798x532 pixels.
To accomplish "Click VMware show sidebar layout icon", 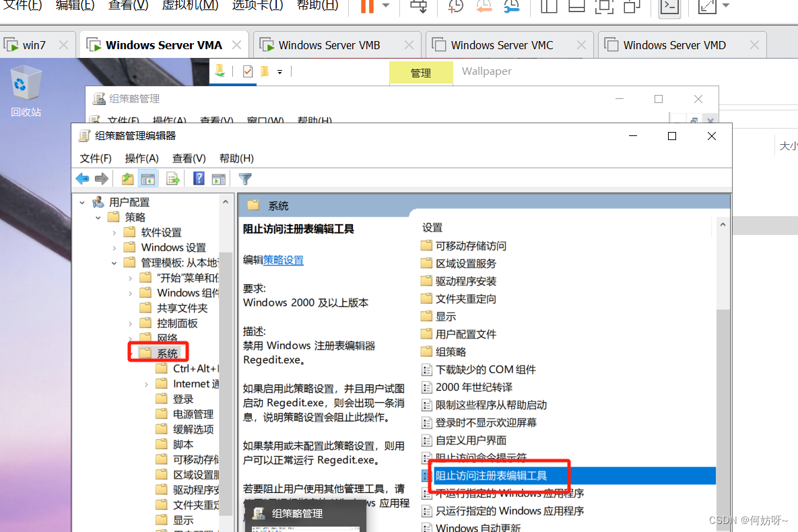I will 549,6.
